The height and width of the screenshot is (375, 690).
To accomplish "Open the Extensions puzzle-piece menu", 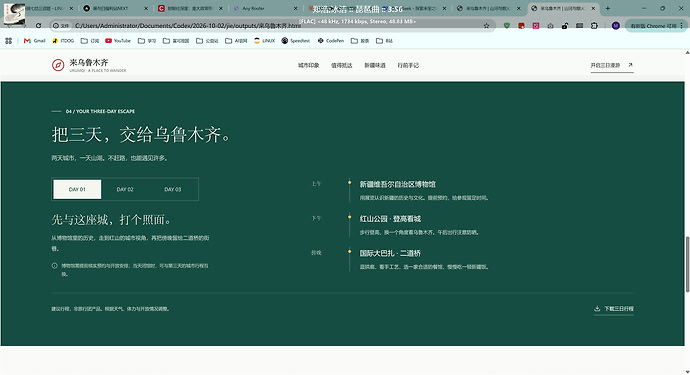I will [594, 26].
